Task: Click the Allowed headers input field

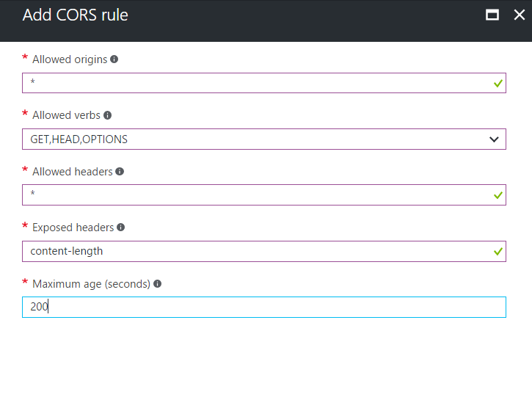Action: 264,194
